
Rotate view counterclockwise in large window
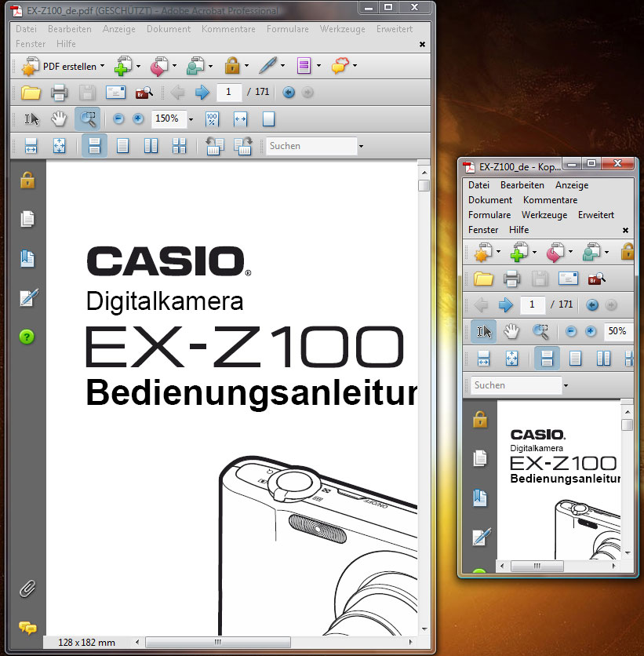(214, 146)
